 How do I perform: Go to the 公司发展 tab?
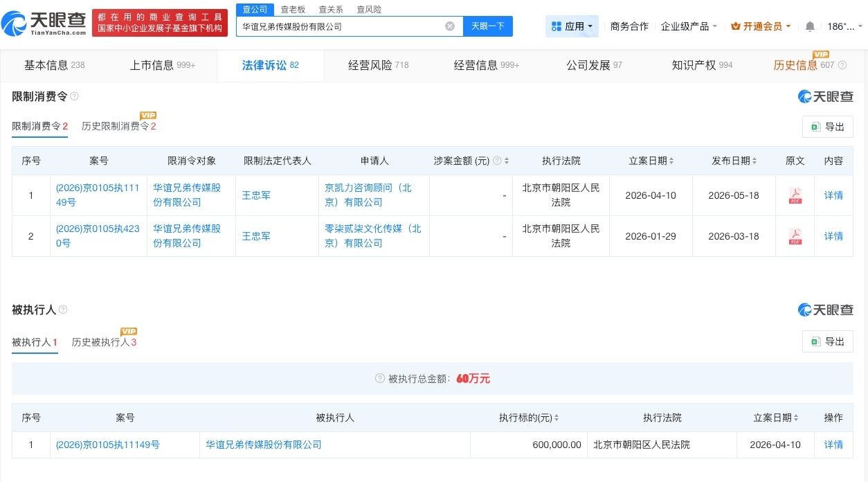(x=594, y=65)
